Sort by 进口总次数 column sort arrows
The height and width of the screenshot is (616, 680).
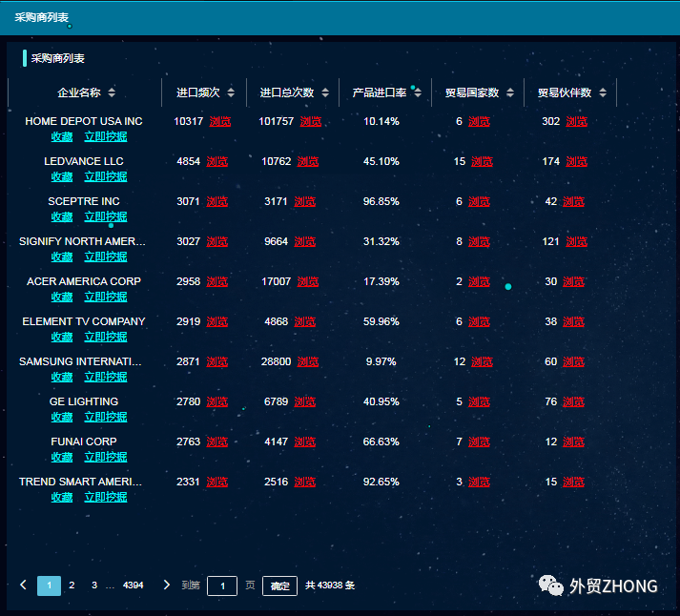pyautogui.click(x=325, y=92)
